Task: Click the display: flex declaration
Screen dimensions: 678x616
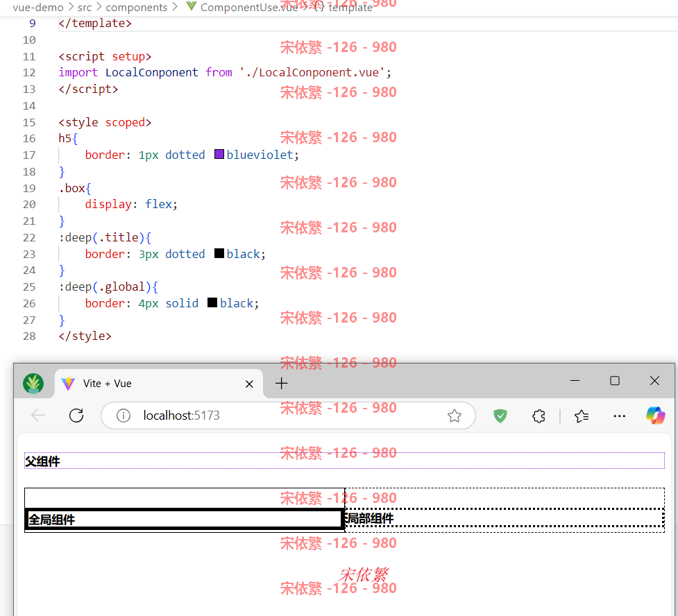Action: (x=131, y=204)
